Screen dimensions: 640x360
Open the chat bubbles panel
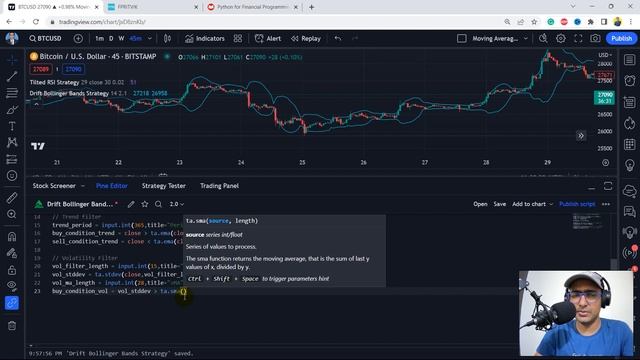point(629,211)
